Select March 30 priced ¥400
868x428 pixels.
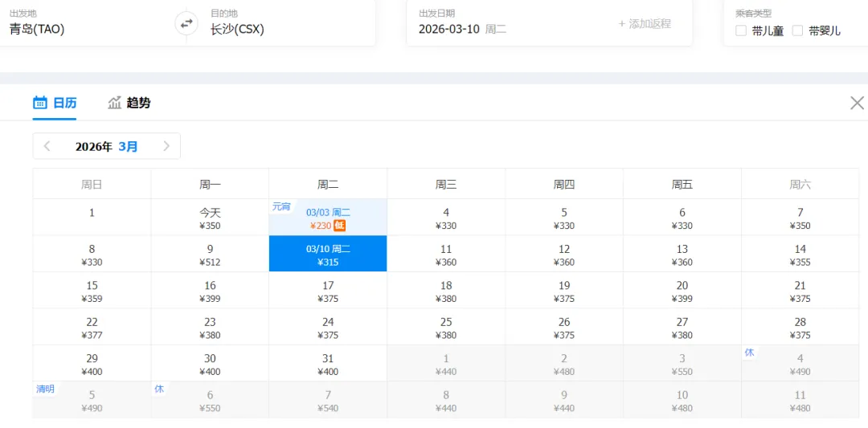click(210, 363)
